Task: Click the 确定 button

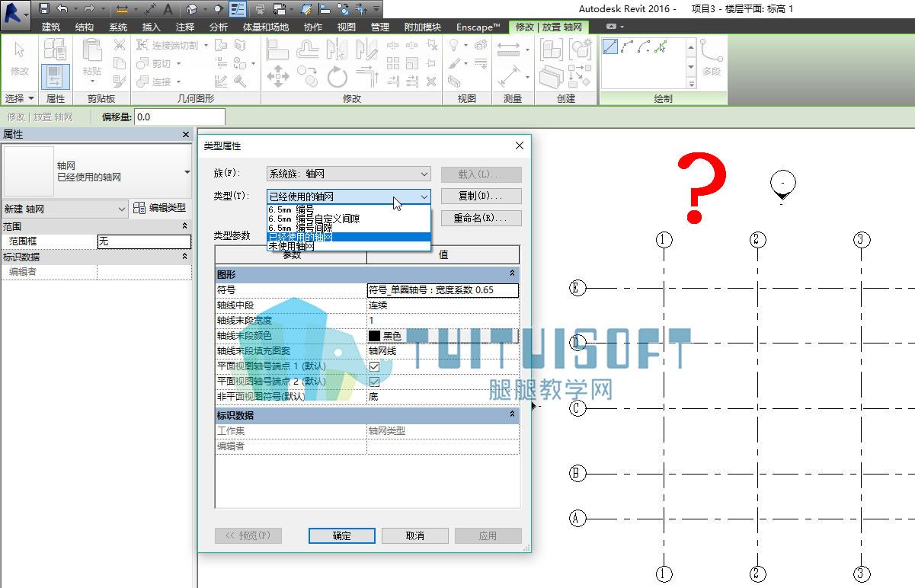Action: point(342,535)
